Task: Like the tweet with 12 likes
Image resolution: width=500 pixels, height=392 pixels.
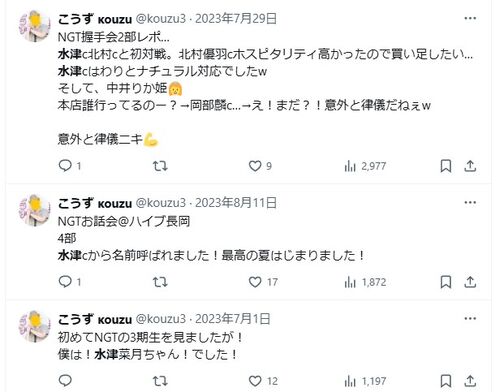Action: [263, 381]
